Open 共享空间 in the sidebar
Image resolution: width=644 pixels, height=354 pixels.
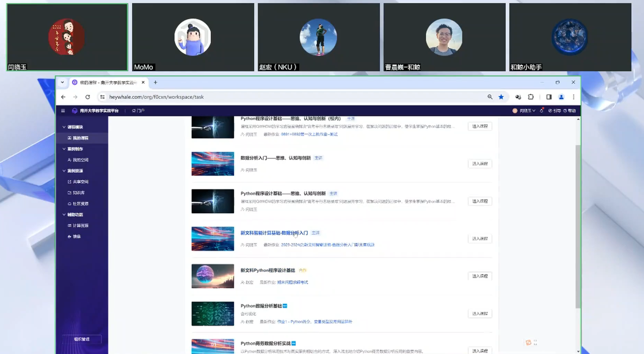(82, 182)
